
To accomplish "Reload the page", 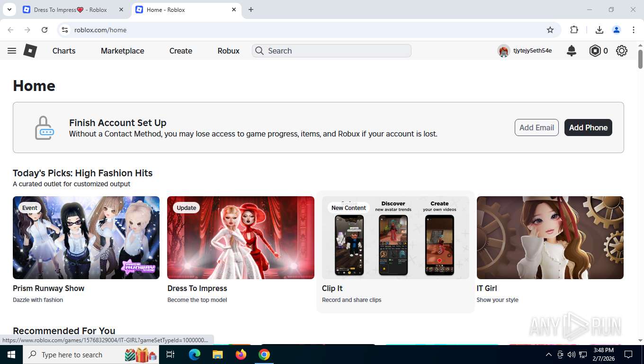I will 45,30.
